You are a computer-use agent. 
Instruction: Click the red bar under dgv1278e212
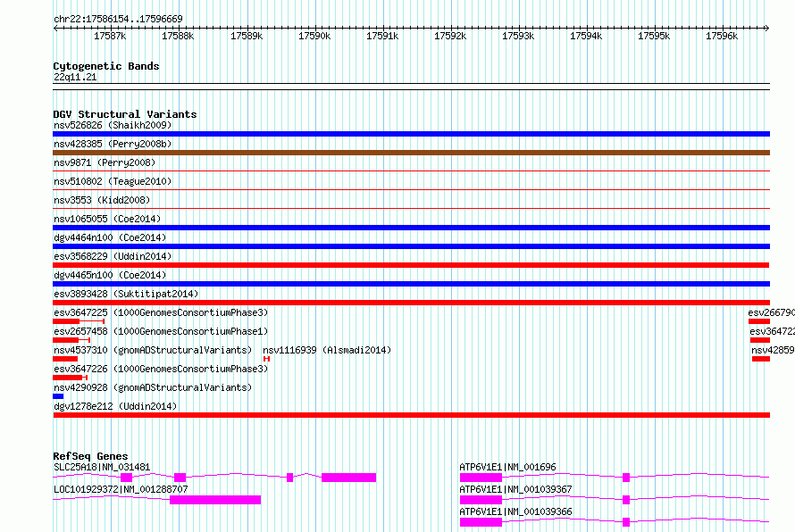pyautogui.click(x=411, y=415)
